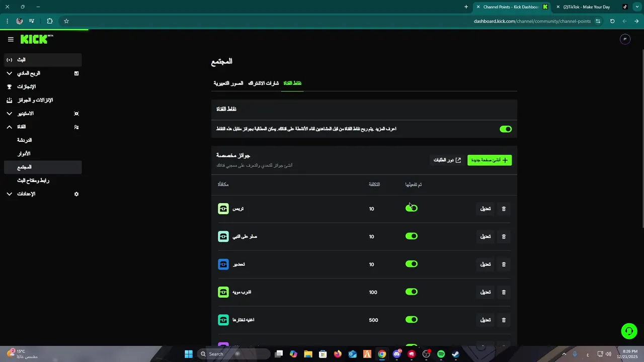Open the user profile avatar in Kick header

[625, 39]
